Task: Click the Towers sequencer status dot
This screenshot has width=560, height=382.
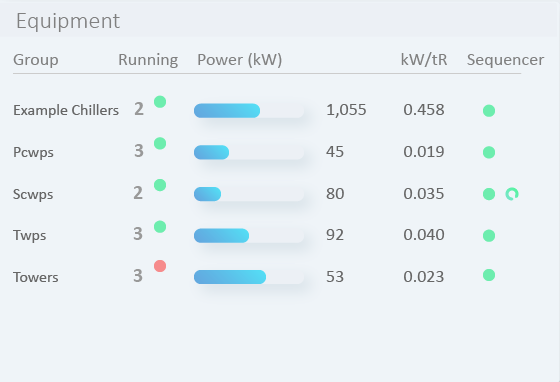Action: point(489,275)
